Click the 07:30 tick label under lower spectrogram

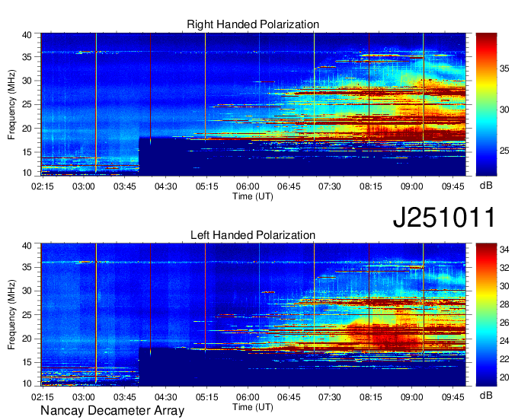(x=330, y=396)
